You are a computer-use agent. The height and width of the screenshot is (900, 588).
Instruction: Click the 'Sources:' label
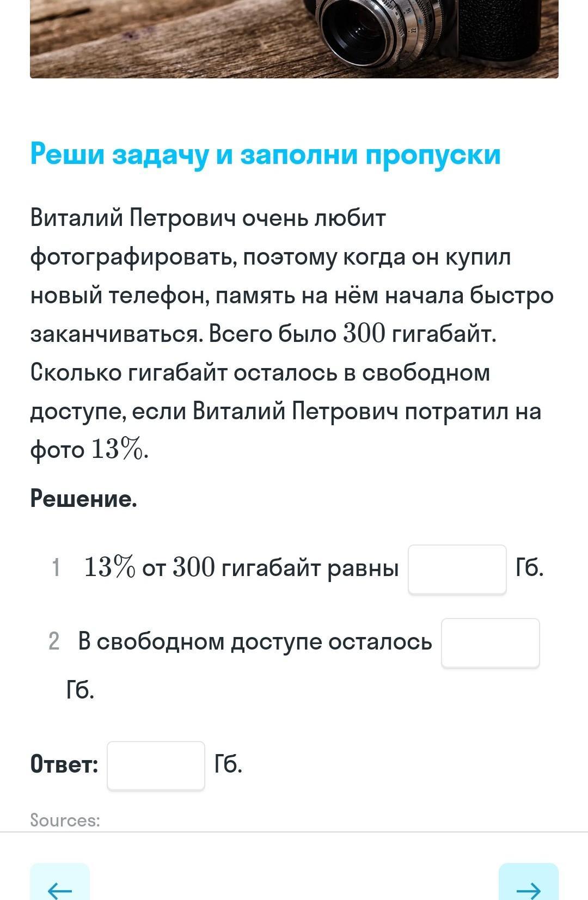65,820
